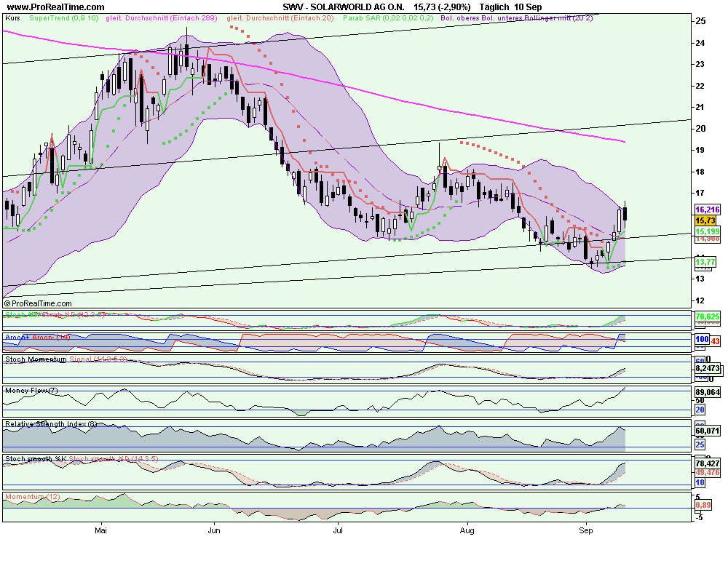Select the Parab SAR (0,02 0,02 0,2) legend
728x582 pixels.
388,18
